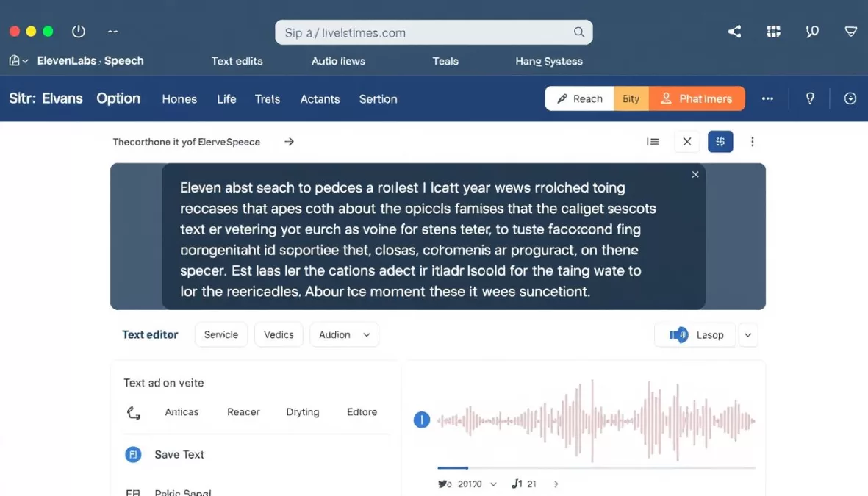Click the music note icon near the playback bar
The width and height of the screenshot is (868, 496).
(517, 484)
